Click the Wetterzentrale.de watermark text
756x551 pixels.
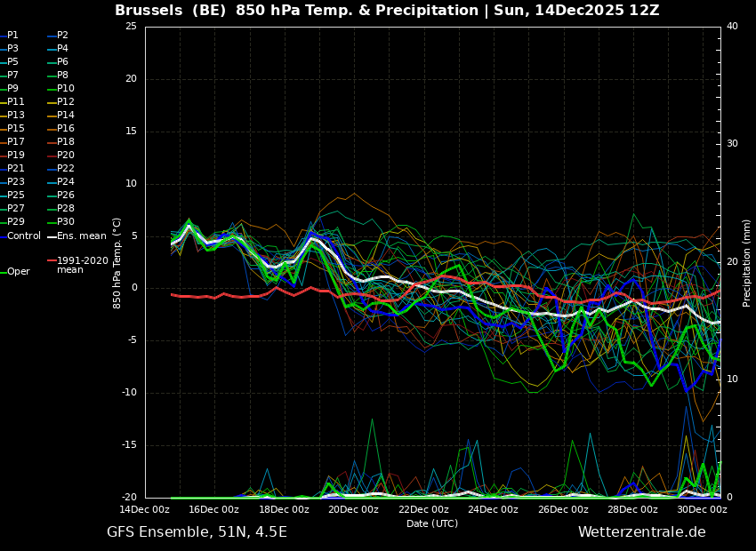click(641, 532)
